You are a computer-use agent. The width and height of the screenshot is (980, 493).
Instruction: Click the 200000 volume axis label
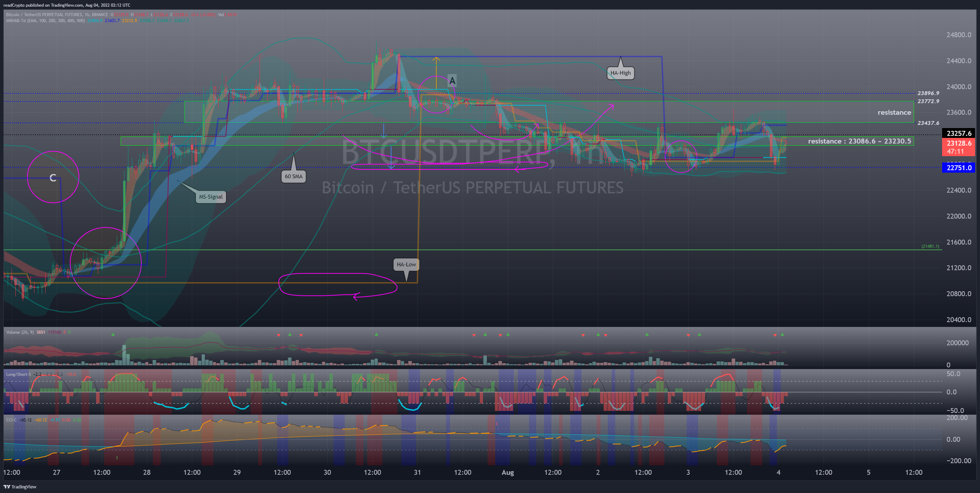pyautogui.click(x=958, y=342)
